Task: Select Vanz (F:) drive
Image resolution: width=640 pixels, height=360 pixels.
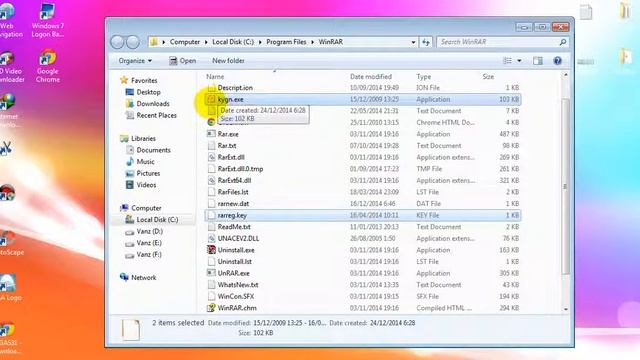Action: point(143,255)
